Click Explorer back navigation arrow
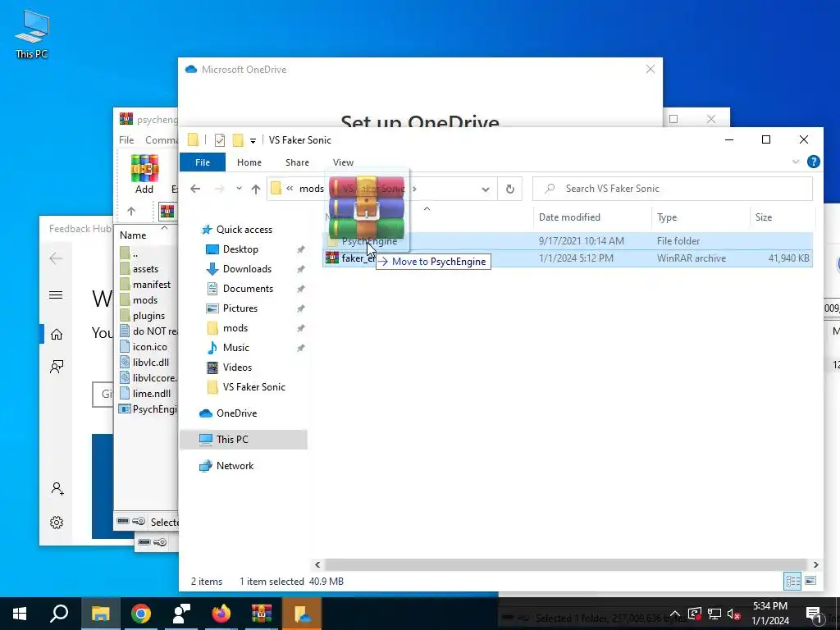The height and width of the screenshot is (630, 840). click(195, 189)
